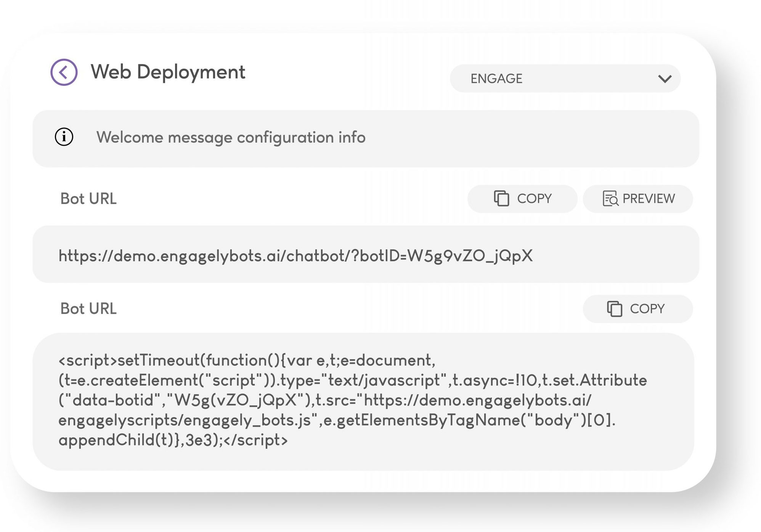This screenshot has width=761, height=532.
Task: Click the Web Deployment title
Action: 168,72
